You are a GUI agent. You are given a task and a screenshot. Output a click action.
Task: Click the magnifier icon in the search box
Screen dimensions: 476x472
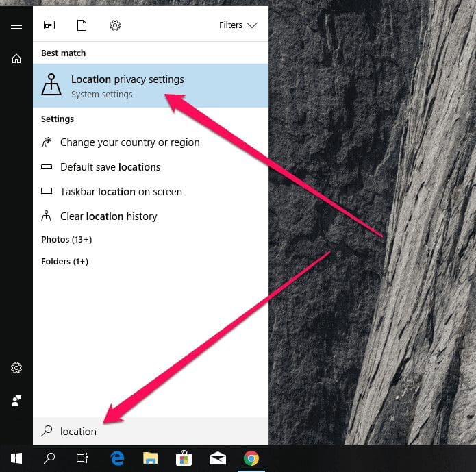47,431
